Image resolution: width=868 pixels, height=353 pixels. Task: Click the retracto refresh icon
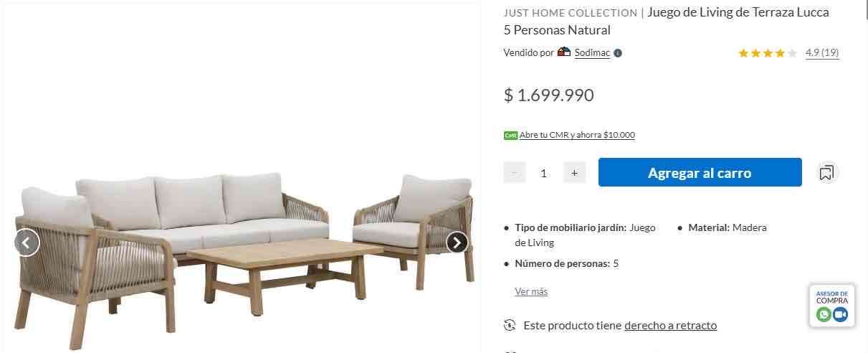pos(510,325)
